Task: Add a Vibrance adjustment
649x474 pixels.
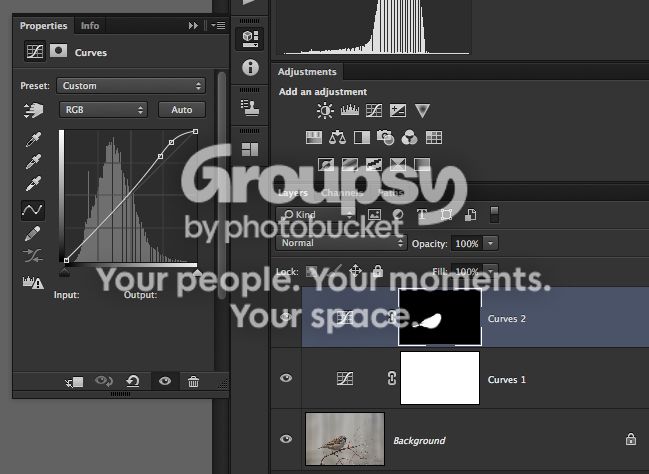Action: point(422,111)
